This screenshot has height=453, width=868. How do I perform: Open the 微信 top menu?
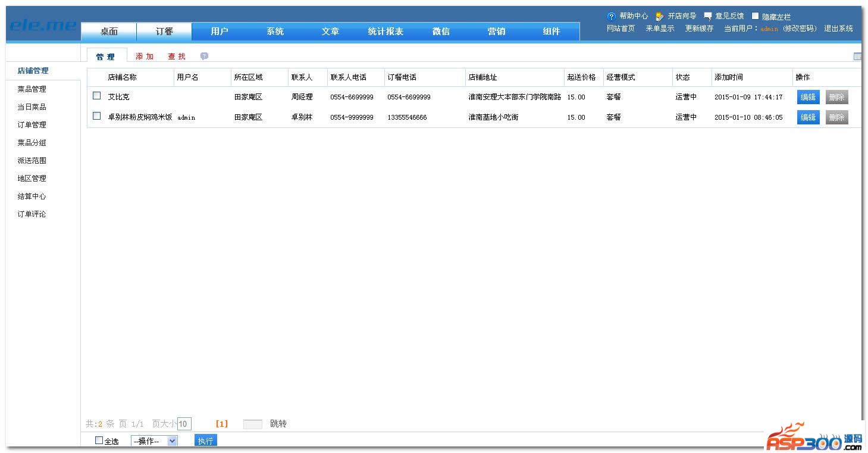click(441, 32)
